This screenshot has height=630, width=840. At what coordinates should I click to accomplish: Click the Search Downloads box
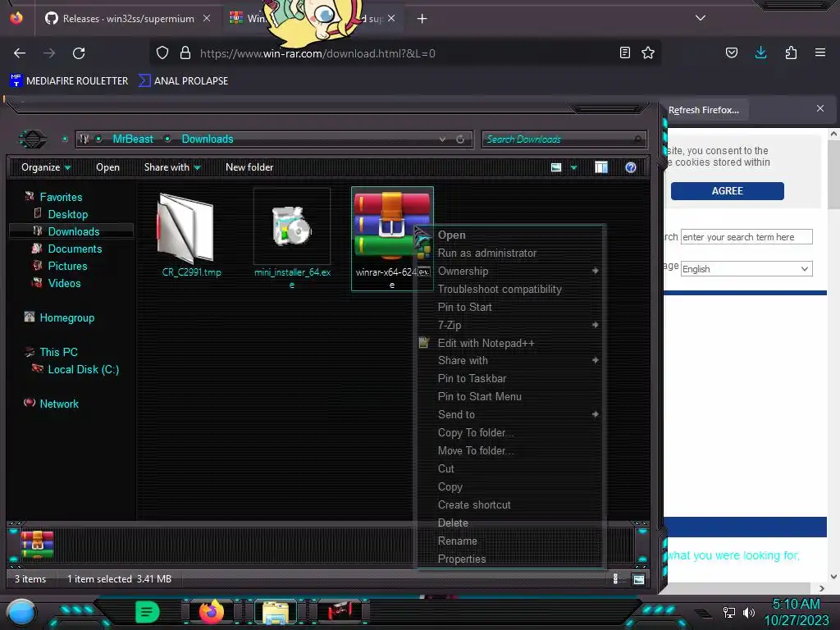coord(564,139)
